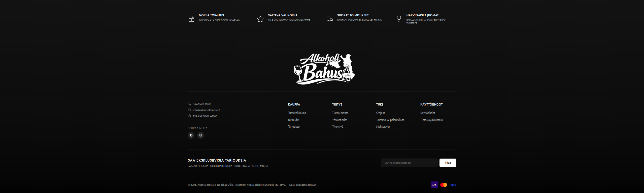Click the Mastercard payment icon
Viewport: 644px width, 193px height.
click(x=444, y=185)
